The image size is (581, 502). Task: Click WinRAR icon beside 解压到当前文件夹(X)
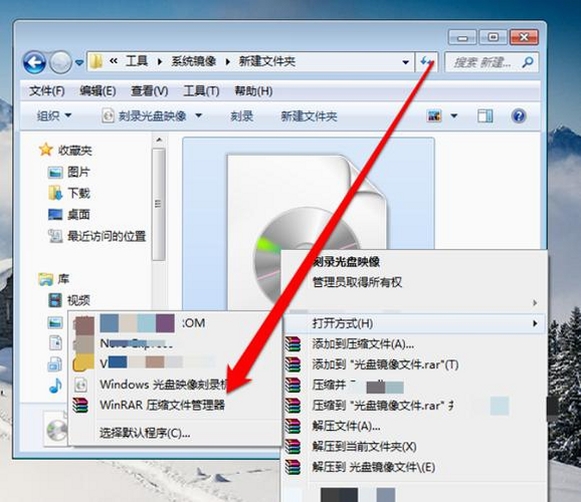293,446
